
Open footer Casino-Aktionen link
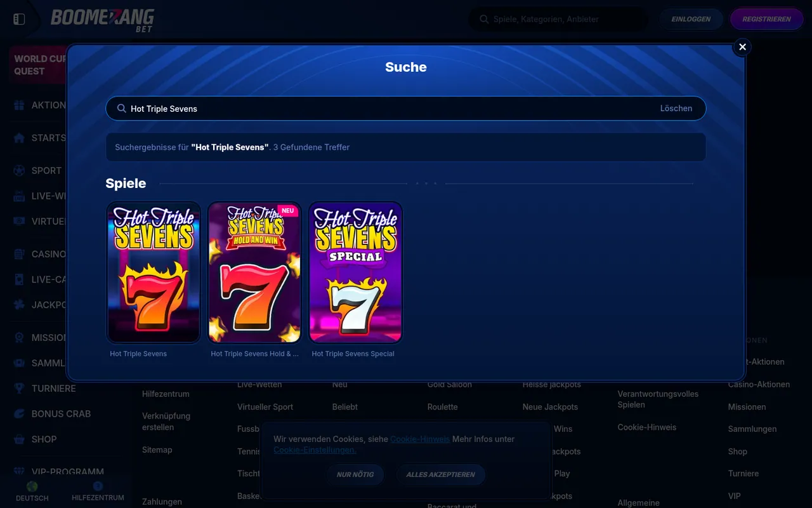(x=759, y=384)
